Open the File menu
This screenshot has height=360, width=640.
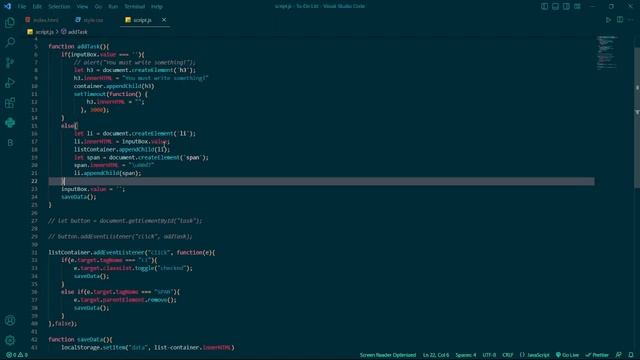22,7
